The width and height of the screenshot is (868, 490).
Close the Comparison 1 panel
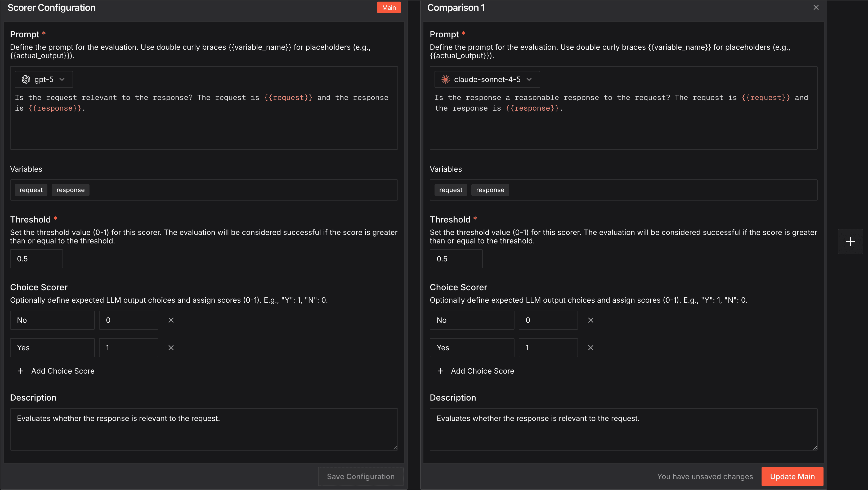click(816, 7)
